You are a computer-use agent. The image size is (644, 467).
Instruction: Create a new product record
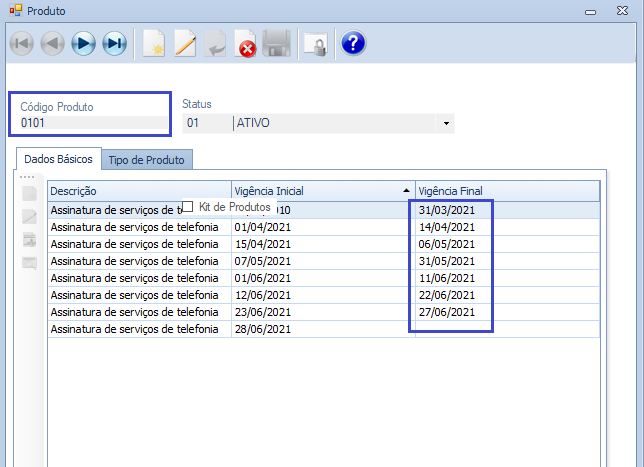point(153,44)
